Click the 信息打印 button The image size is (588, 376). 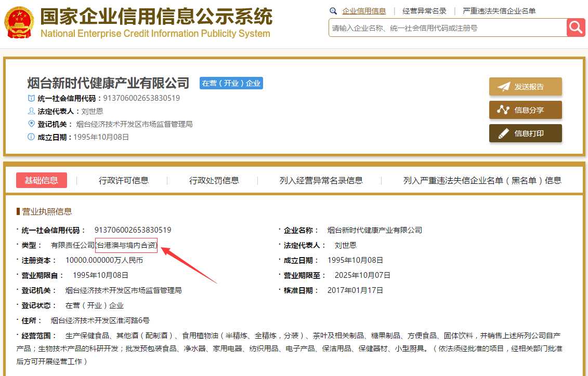coord(526,133)
